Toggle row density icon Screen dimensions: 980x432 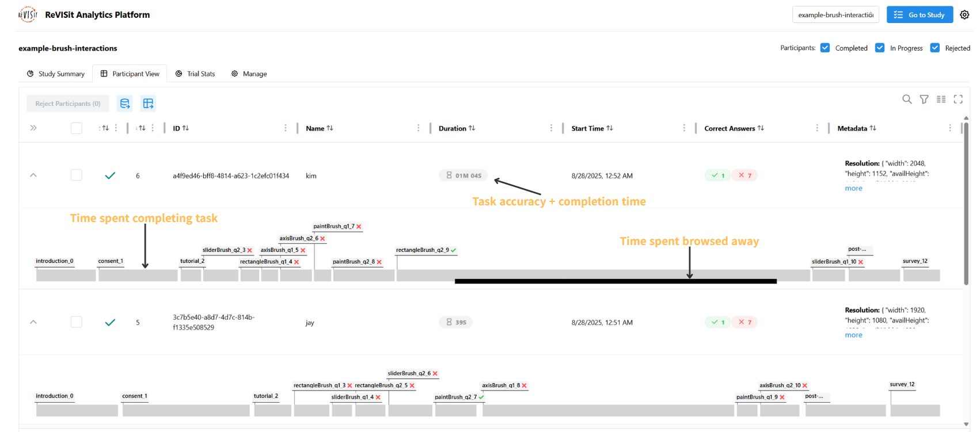[941, 99]
